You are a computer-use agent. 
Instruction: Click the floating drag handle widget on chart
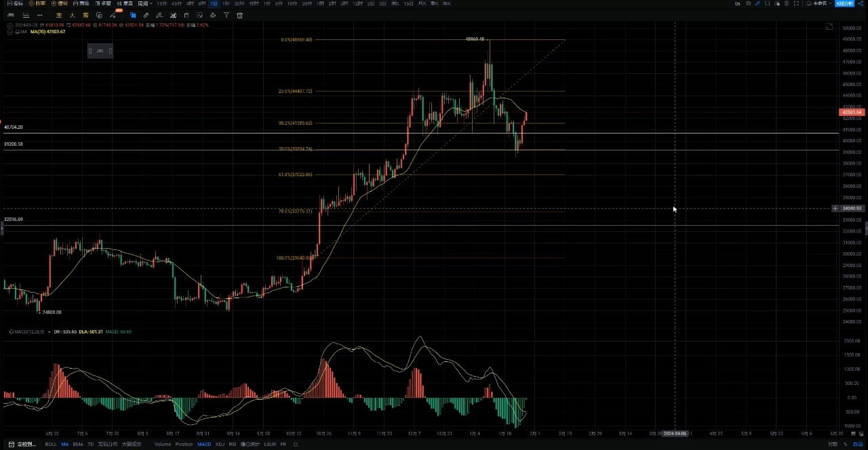(x=100, y=51)
